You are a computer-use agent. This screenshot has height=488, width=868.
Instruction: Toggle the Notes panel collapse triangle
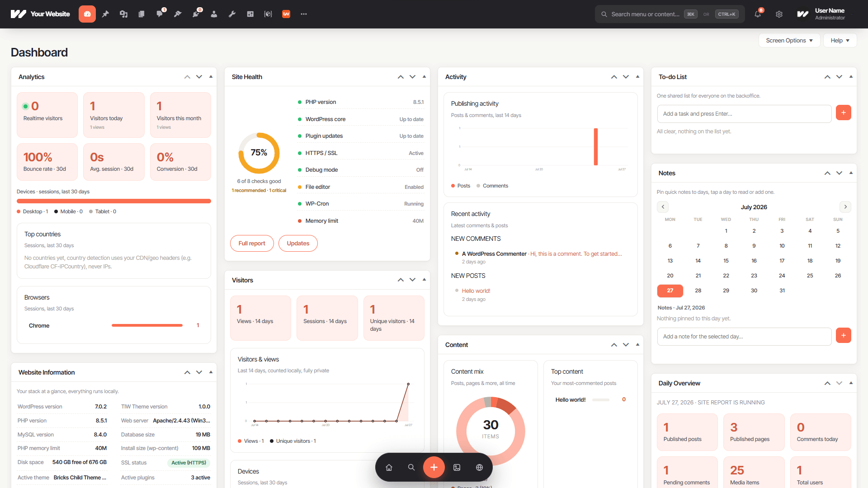(851, 173)
